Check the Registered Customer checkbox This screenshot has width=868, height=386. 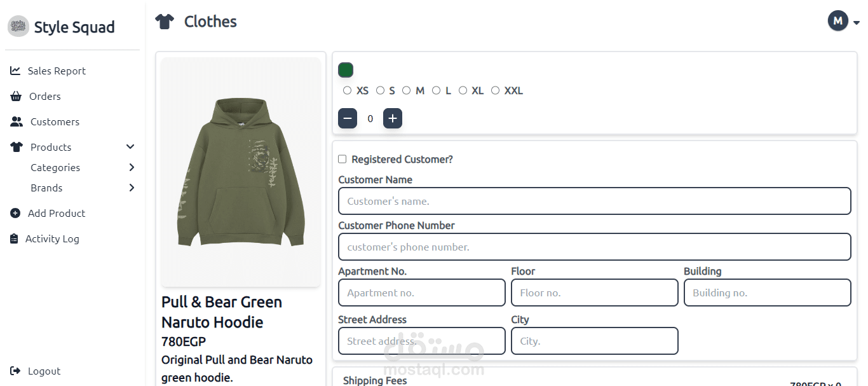click(342, 159)
